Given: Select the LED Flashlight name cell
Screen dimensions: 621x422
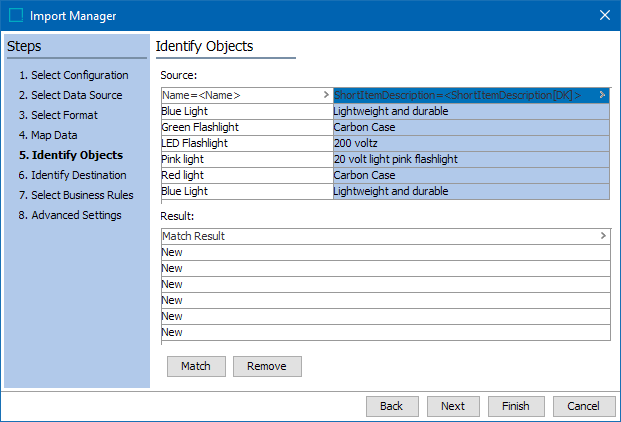Looking at the screenshot, I should pos(247,143).
